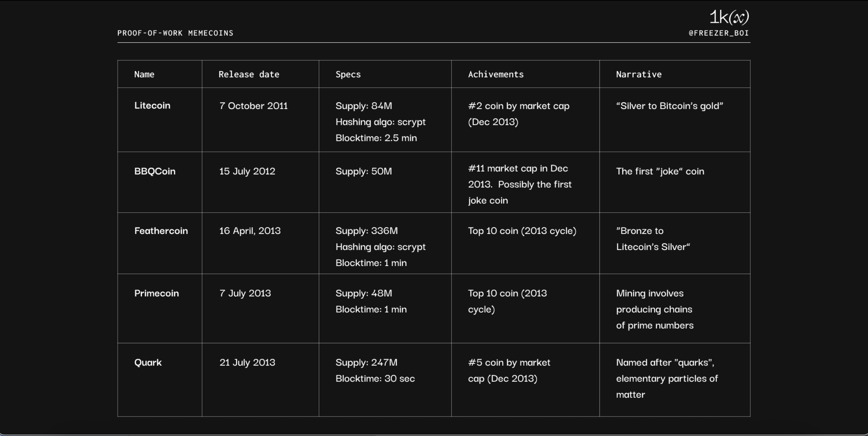Select the Specs column header
868x436 pixels.
click(348, 74)
